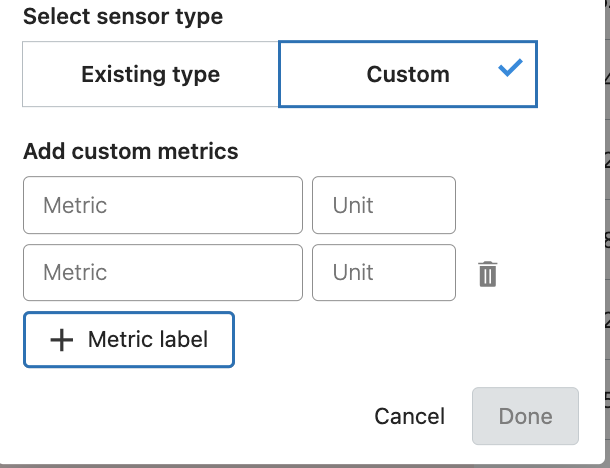The image size is (610, 468).
Task: Click the plus icon on Metric label
Action: point(62,340)
